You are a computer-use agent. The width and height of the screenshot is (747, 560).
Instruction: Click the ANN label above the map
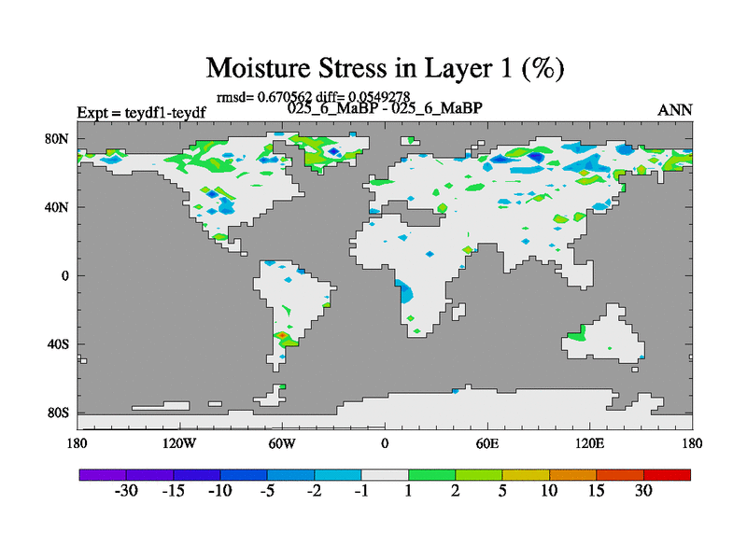(x=675, y=110)
